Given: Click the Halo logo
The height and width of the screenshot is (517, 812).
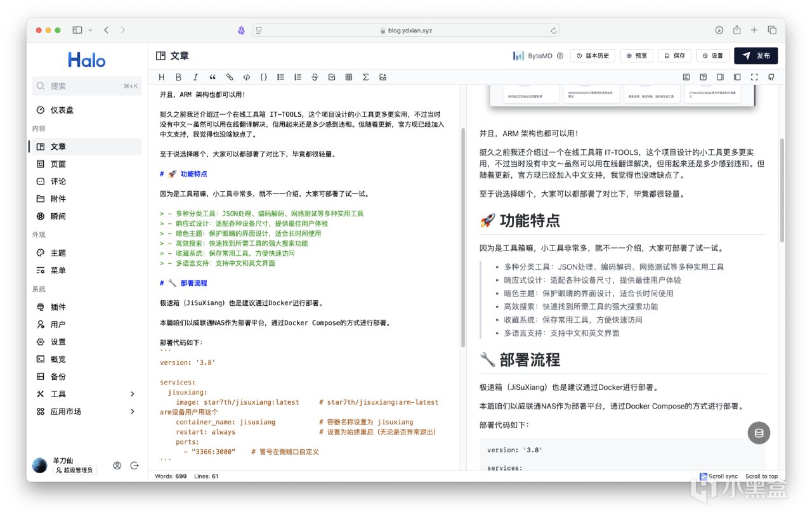Looking at the screenshot, I should (87, 60).
